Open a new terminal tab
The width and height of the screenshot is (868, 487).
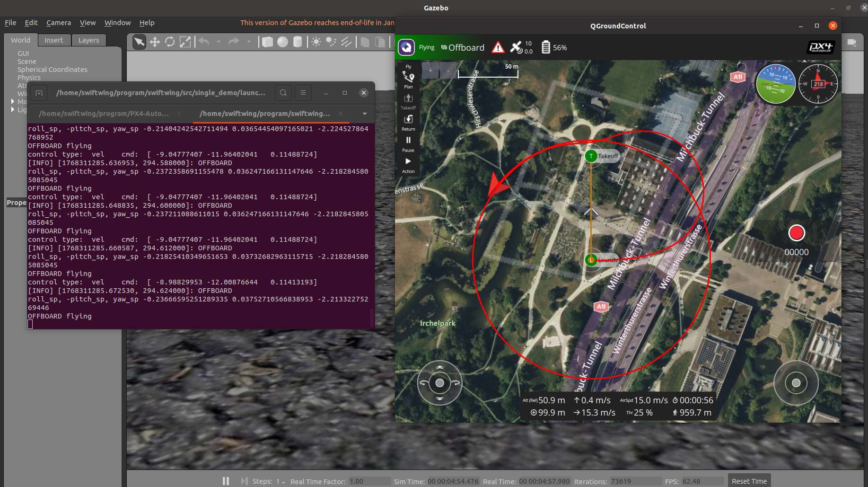pos(39,93)
